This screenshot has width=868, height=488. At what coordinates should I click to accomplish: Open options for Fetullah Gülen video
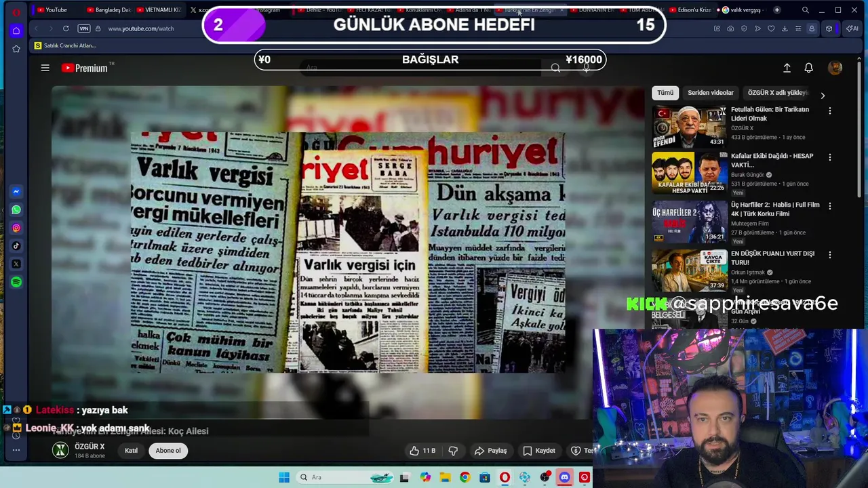[x=829, y=110]
